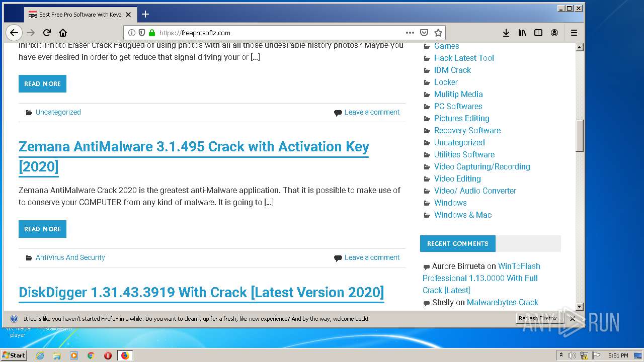
Task: Click the green padlock security icon
Action: coord(152,33)
